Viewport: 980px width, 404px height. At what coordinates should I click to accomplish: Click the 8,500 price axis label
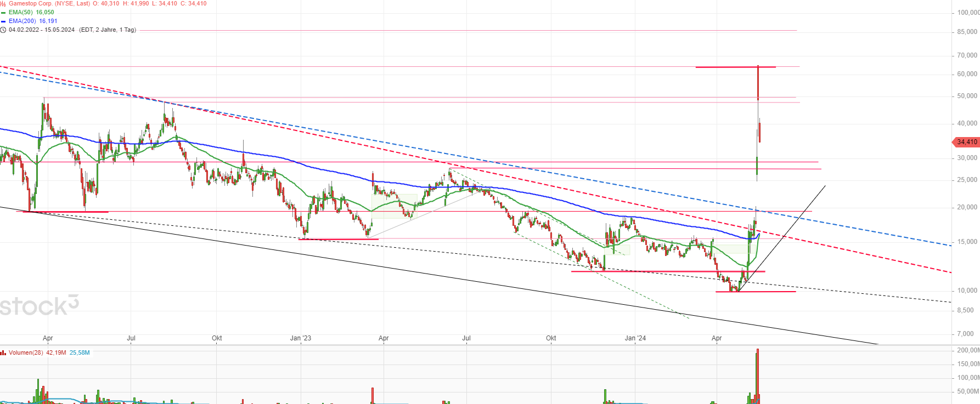pyautogui.click(x=965, y=310)
